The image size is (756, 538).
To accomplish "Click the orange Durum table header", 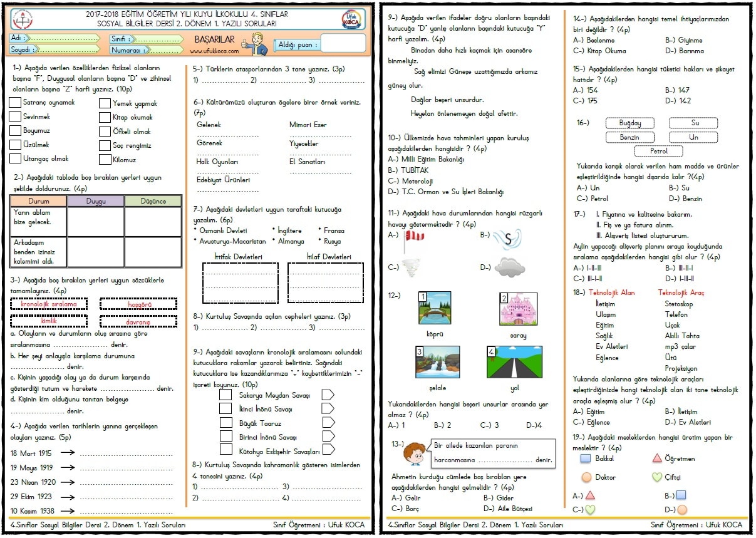I will point(39,201).
